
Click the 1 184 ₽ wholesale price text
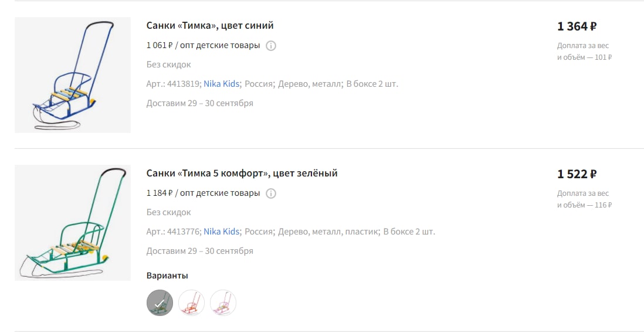tap(160, 193)
